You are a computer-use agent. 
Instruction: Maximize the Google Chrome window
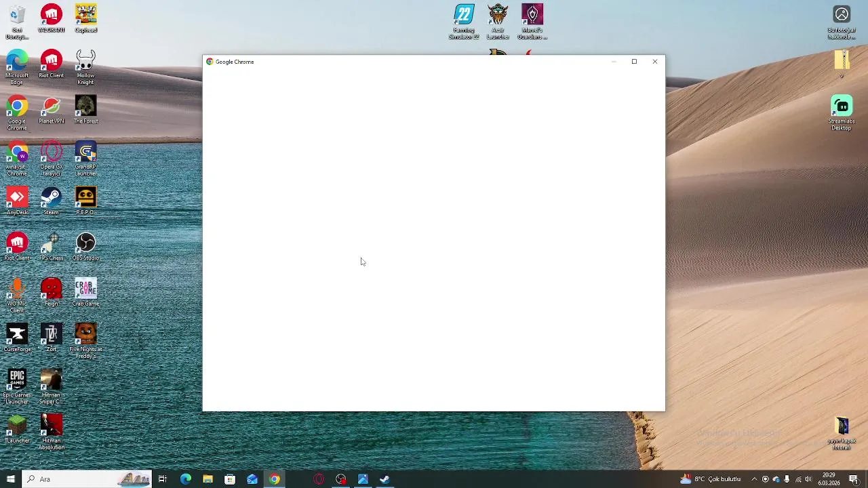(634, 62)
